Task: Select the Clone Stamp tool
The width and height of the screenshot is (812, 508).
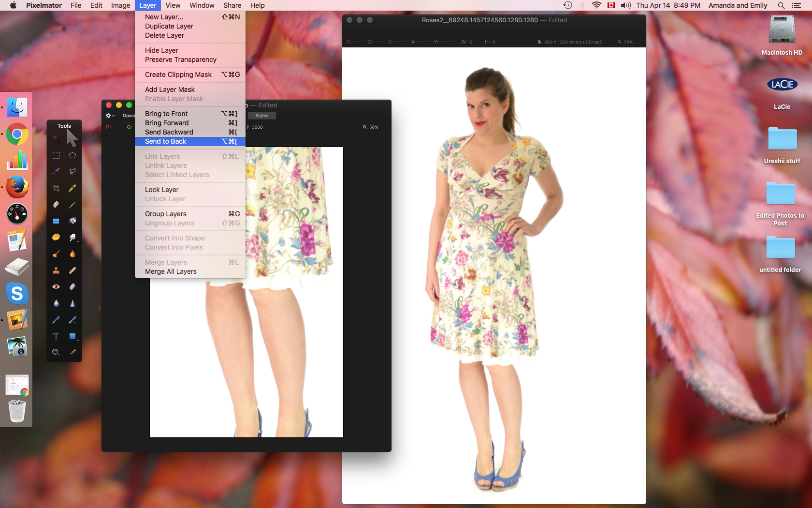Action: 56,270
